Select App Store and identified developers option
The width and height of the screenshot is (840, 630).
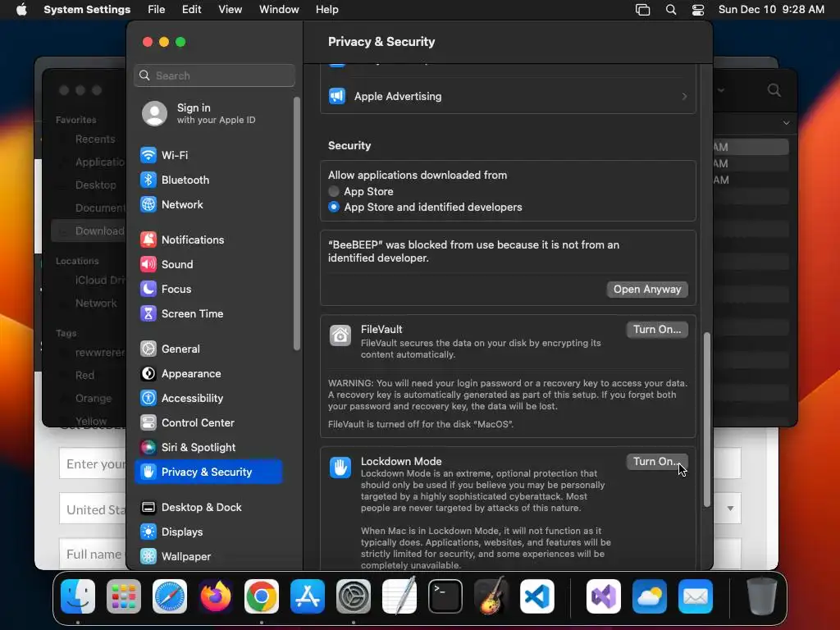click(x=334, y=207)
